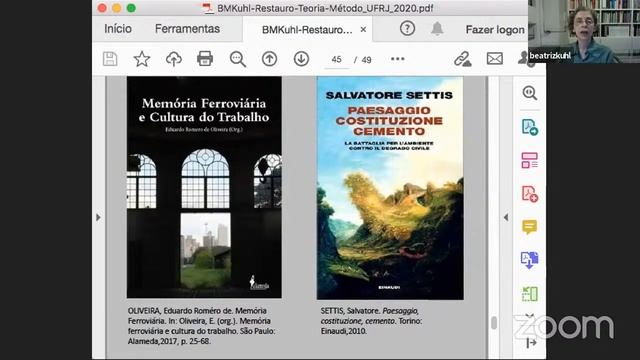Open the purple Combine Files tool icon

pos(529,260)
